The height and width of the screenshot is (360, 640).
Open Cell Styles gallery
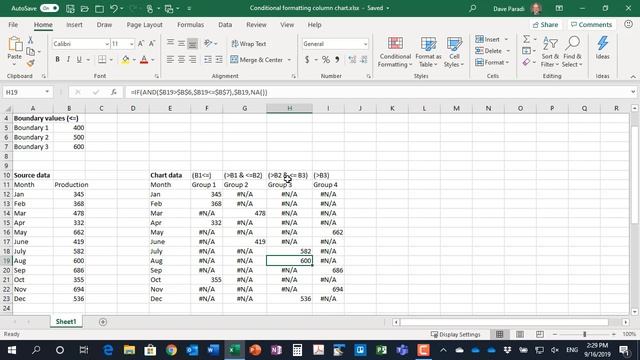coord(454,52)
